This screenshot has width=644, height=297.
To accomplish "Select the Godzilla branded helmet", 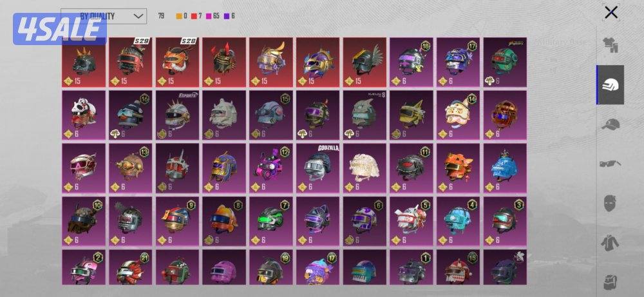I will pos(318,168).
